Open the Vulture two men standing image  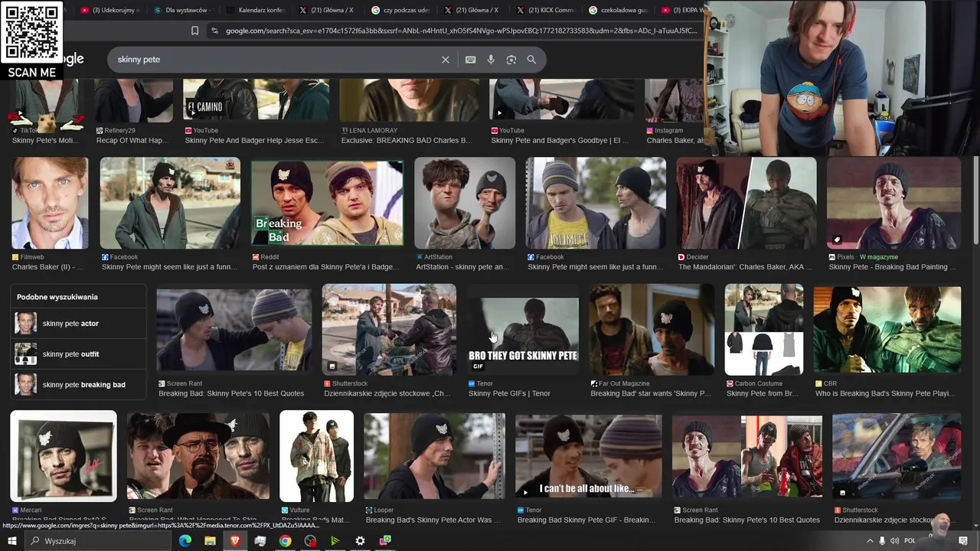click(316, 456)
